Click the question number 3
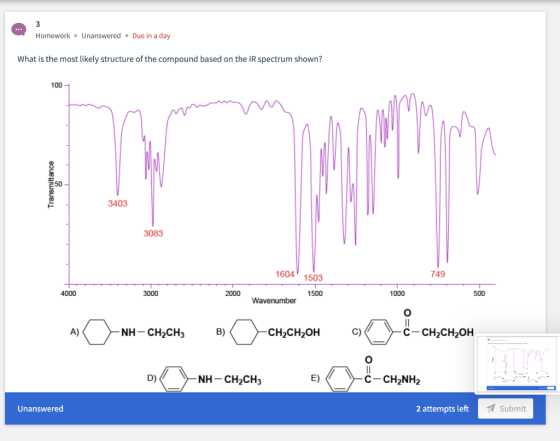This screenshot has height=441, width=560. [38, 24]
